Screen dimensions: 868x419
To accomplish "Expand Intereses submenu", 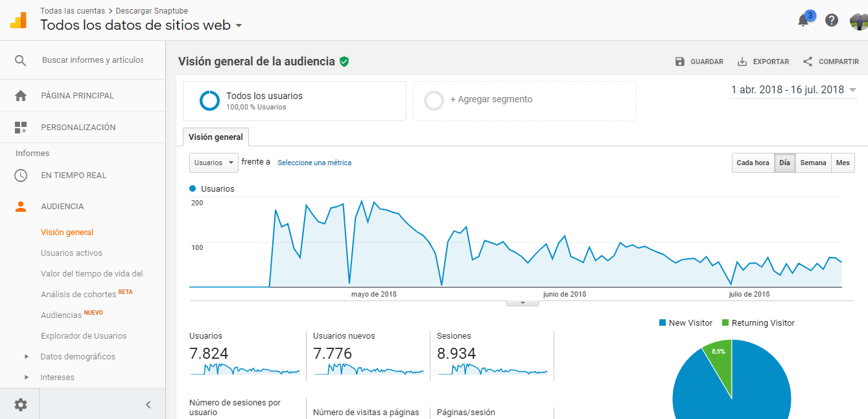I will (x=27, y=378).
